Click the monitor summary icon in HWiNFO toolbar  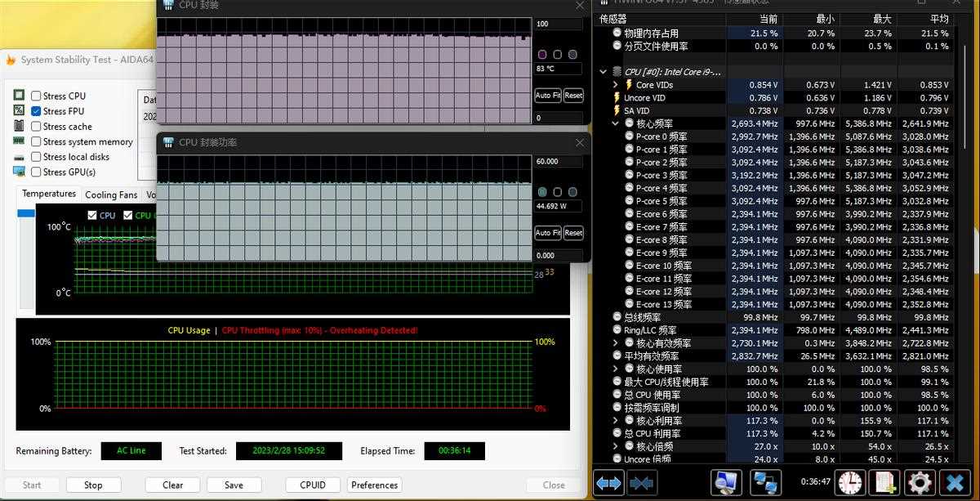[x=726, y=483]
